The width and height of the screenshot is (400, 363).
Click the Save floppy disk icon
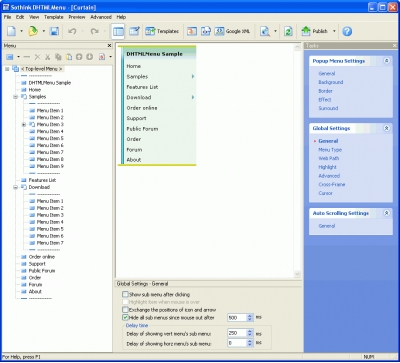[54, 31]
